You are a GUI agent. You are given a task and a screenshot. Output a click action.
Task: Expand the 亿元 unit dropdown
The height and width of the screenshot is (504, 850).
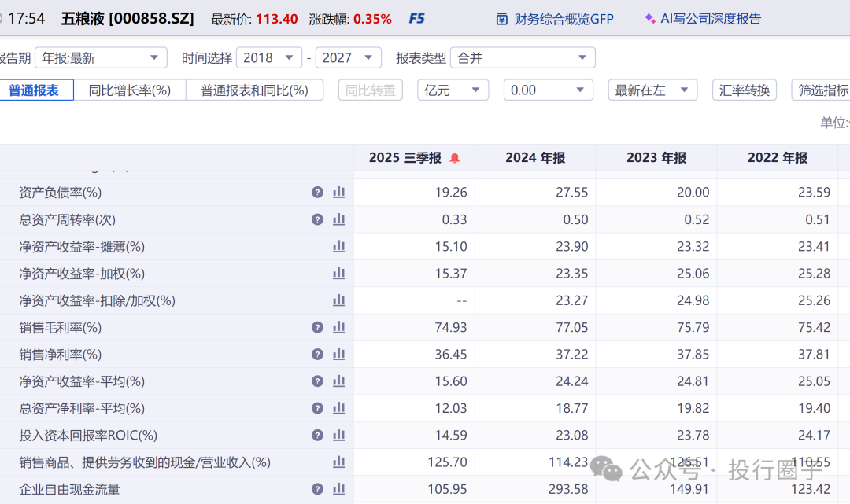coord(453,90)
